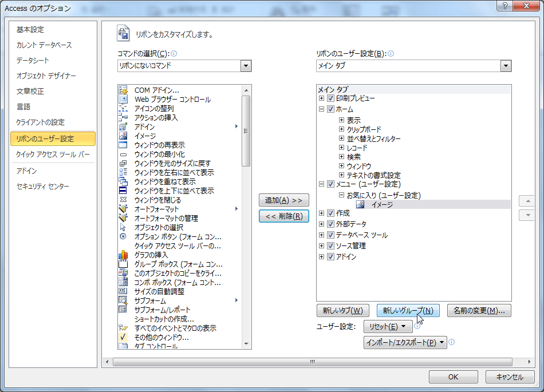Create a new tab with 新しいタブ
The width and height of the screenshot is (544, 392).
(x=343, y=311)
